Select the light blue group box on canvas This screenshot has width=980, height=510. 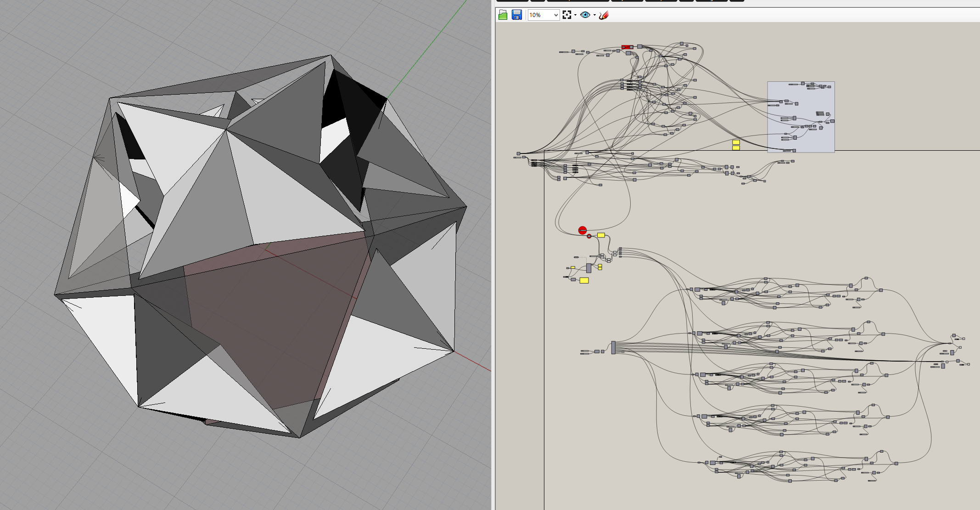click(x=801, y=117)
